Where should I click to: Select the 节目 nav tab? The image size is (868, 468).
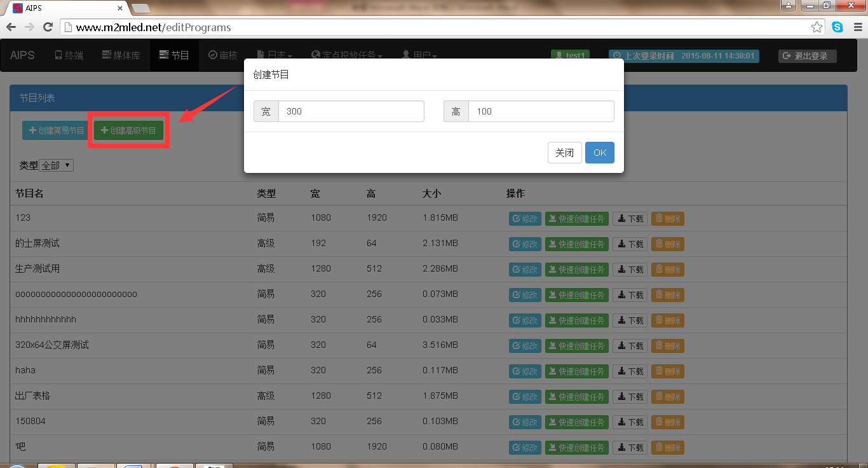[x=174, y=55]
